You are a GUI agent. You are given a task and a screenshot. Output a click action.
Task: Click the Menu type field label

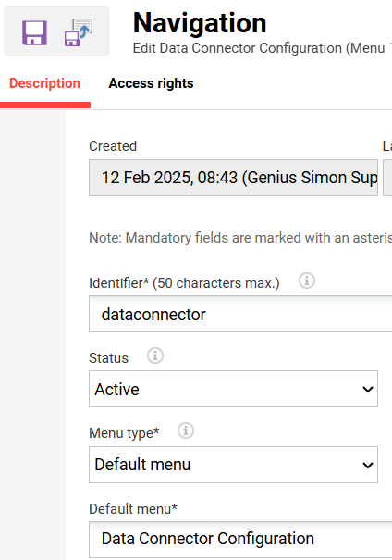(124, 433)
